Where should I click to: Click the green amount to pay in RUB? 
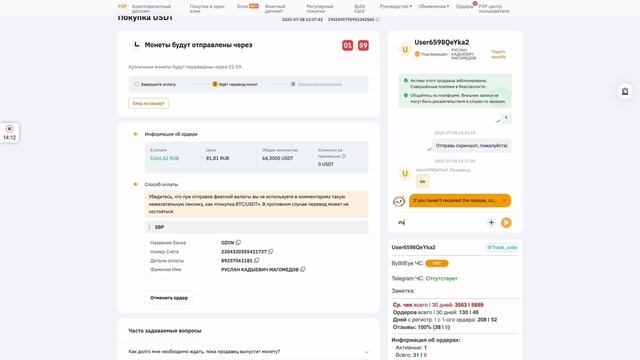point(164,158)
